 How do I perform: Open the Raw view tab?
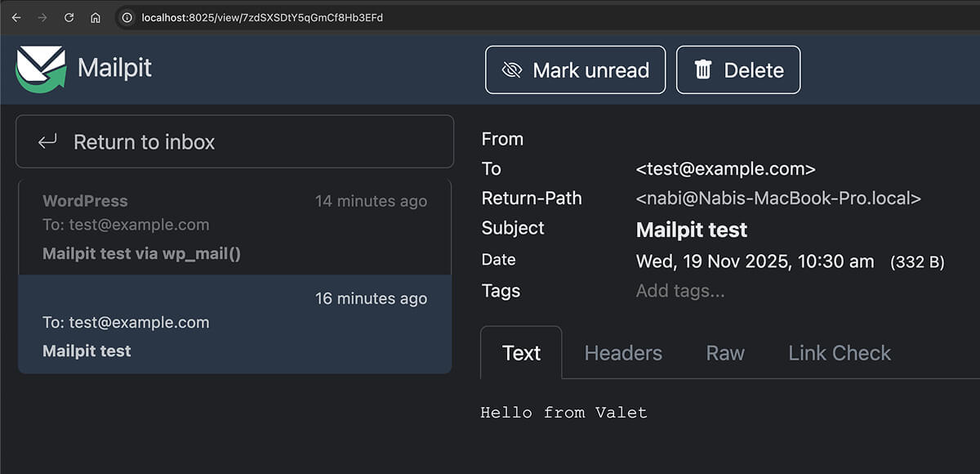click(x=724, y=352)
